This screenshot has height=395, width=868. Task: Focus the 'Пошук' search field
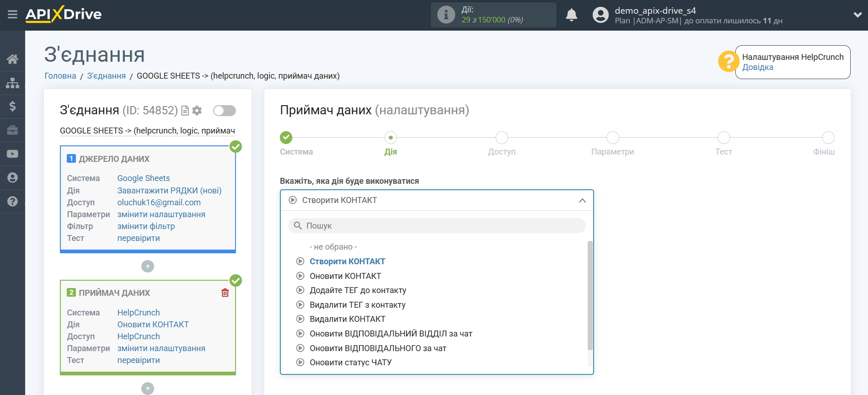tap(437, 226)
